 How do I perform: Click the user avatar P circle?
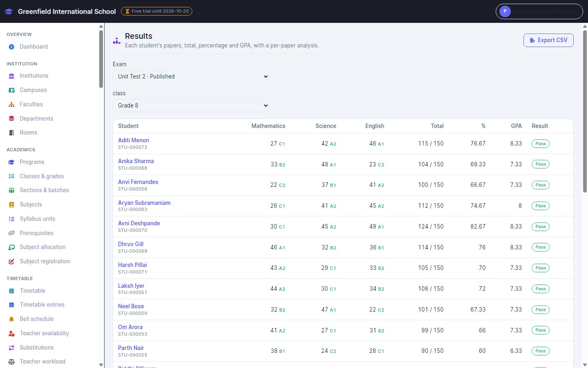click(505, 11)
